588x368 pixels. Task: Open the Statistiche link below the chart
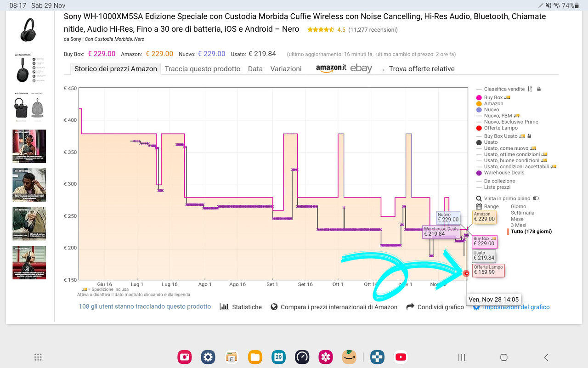pyautogui.click(x=247, y=307)
